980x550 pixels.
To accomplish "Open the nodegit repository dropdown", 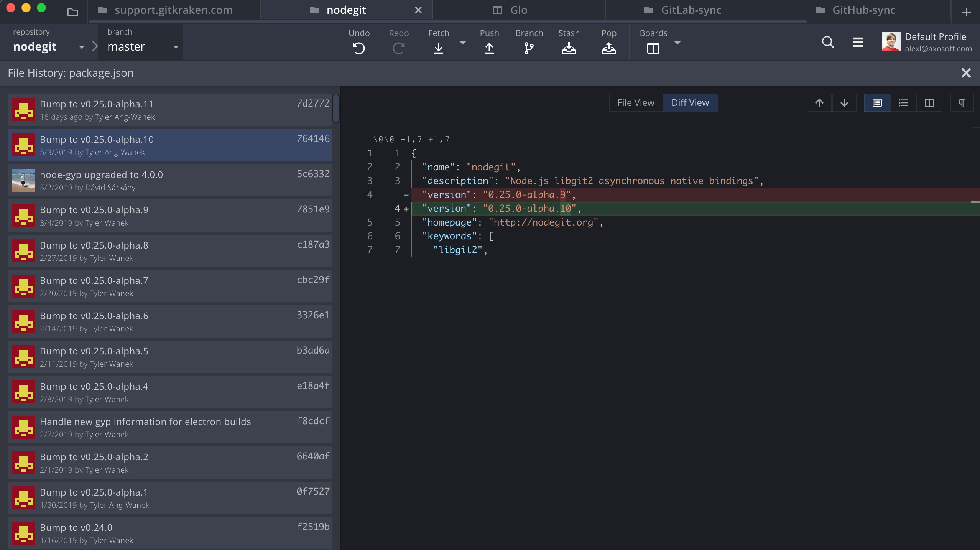I will point(81,47).
